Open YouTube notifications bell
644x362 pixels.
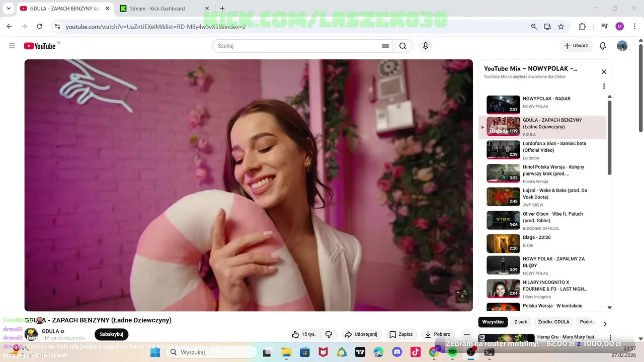point(603,46)
